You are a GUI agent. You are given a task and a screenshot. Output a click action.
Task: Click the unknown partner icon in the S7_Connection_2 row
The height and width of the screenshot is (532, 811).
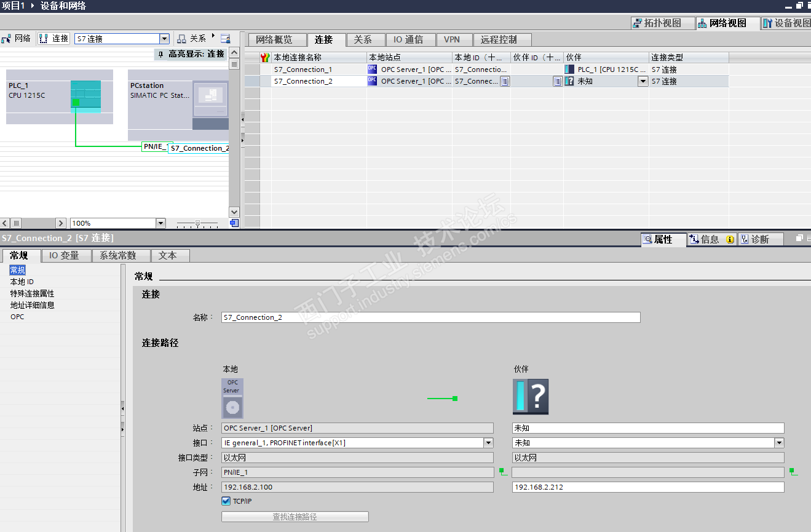[569, 81]
